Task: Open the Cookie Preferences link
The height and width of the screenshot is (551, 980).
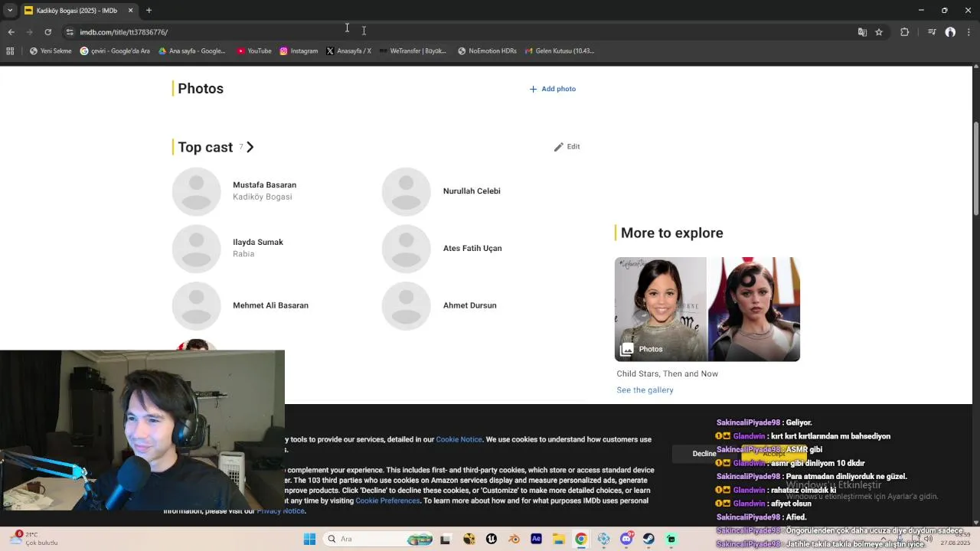Action: tap(387, 500)
